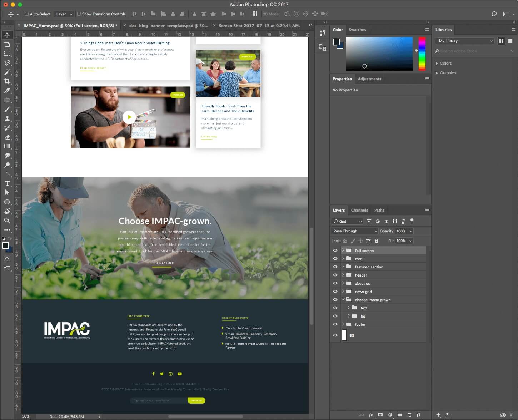Image resolution: width=518 pixels, height=420 pixels.
Task: Open the My Library dropdown
Action: coord(466,41)
